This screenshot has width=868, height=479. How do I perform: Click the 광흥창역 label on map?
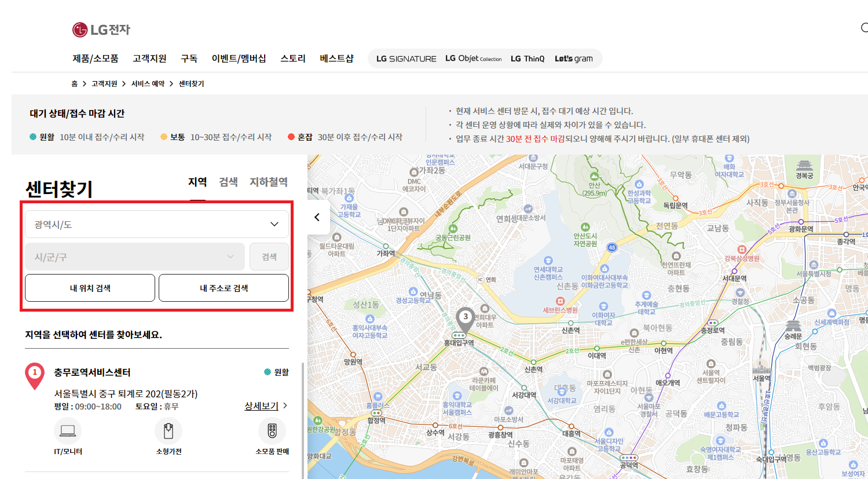(x=500, y=435)
